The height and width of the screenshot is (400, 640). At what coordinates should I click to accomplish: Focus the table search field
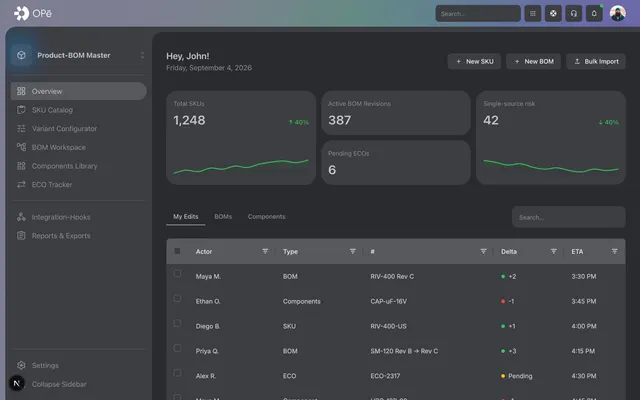(569, 217)
